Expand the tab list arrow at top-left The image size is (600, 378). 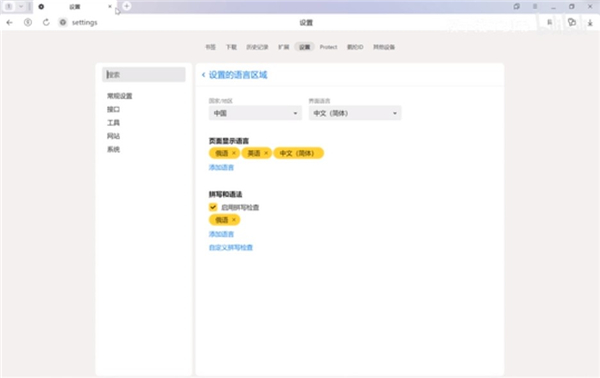tap(21, 7)
